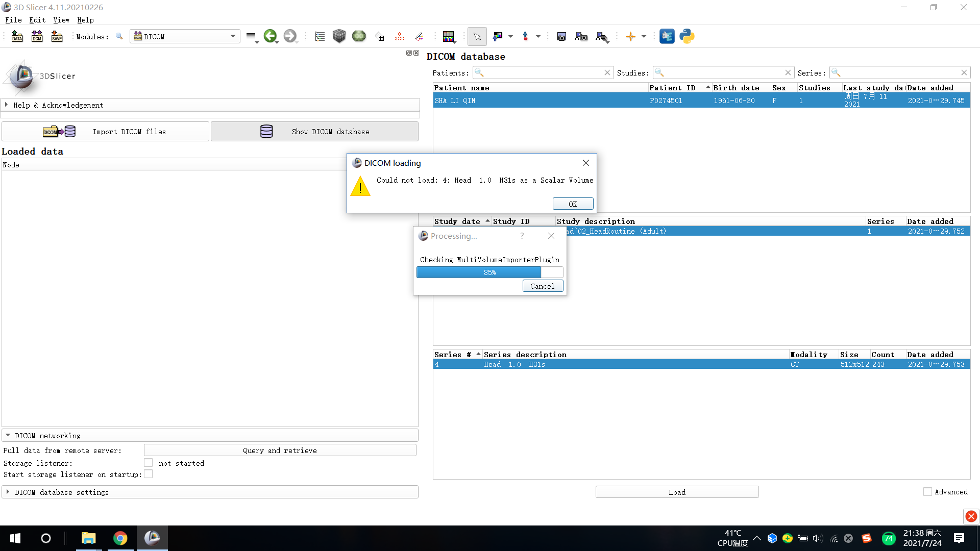Click the 85% progress bar

pyautogui.click(x=489, y=272)
